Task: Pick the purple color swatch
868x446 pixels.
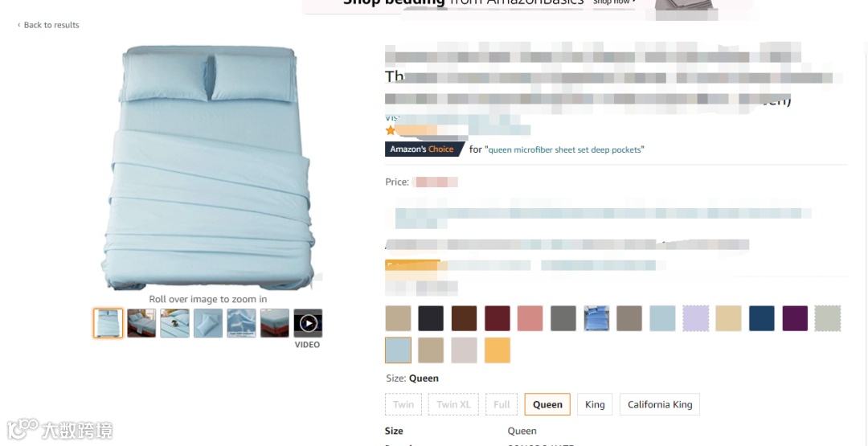Action: 795,318
